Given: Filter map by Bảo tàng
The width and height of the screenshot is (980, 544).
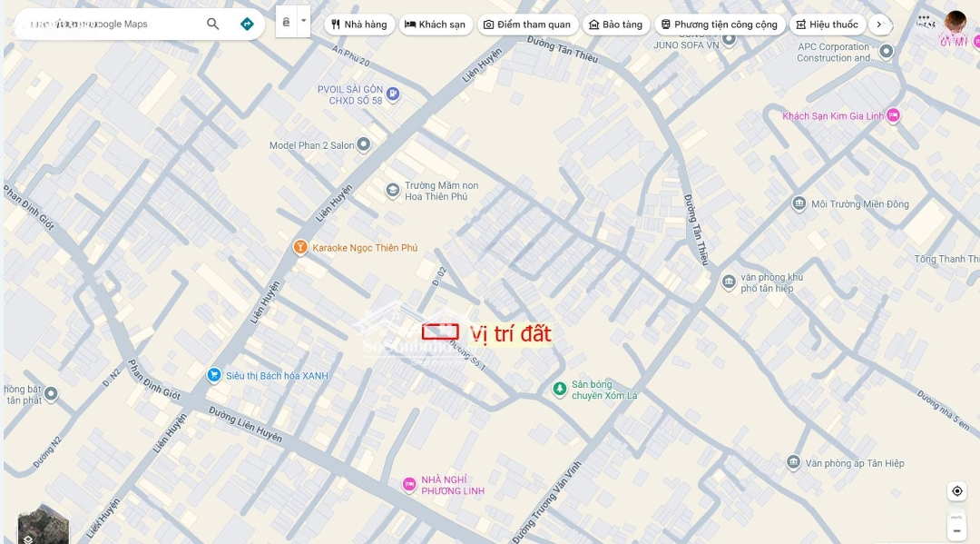Looking at the screenshot, I should point(615,25).
